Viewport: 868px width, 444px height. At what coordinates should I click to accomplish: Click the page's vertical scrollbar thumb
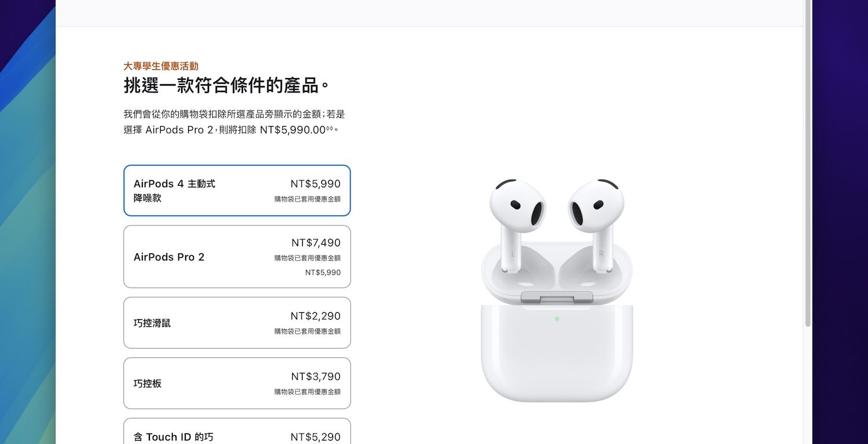click(808, 164)
